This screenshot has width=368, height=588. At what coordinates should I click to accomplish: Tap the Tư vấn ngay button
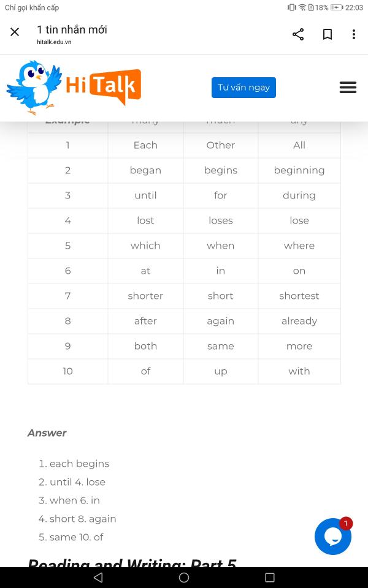tap(243, 88)
